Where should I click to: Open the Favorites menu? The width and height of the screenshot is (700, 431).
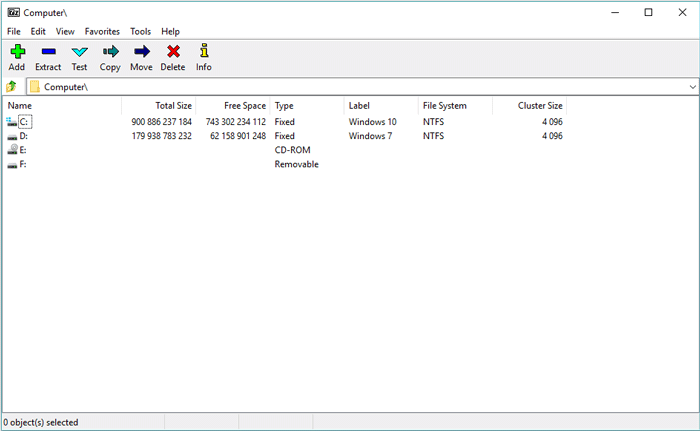(102, 31)
